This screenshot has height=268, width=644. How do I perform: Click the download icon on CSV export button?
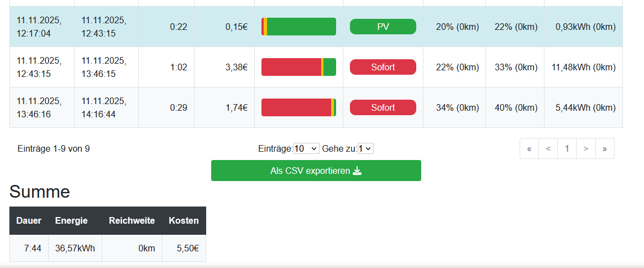pos(357,171)
